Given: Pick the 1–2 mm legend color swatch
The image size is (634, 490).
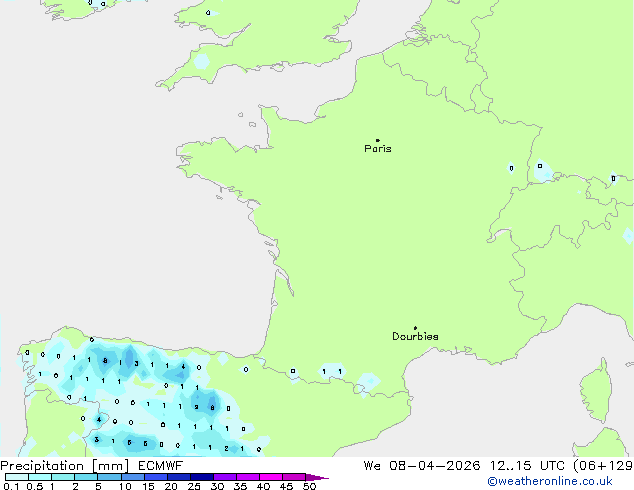Looking at the screenshot, I should point(63,477).
